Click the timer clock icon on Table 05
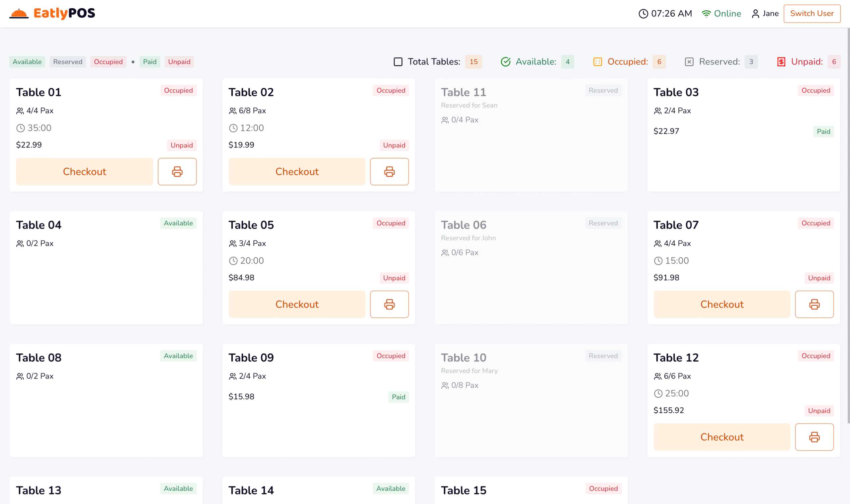The width and height of the screenshot is (850, 504). (x=233, y=261)
